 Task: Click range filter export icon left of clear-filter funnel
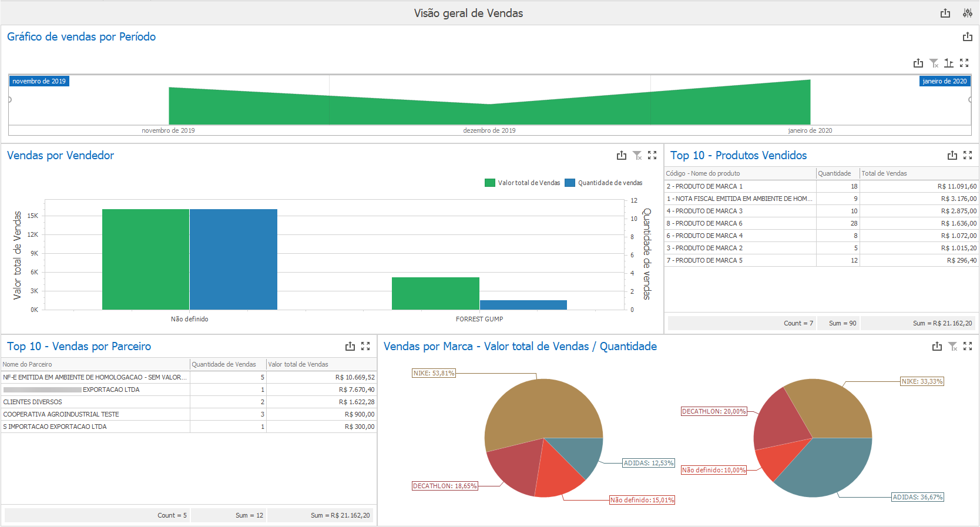click(x=918, y=63)
